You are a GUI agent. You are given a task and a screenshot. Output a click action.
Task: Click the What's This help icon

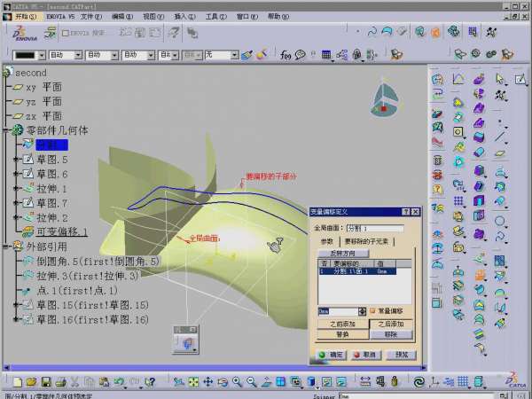point(150,382)
